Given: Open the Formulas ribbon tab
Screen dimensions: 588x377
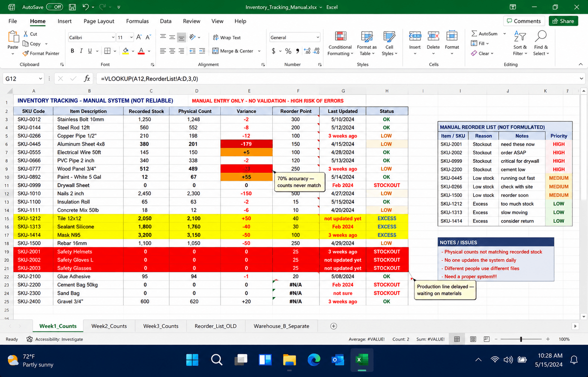Looking at the screenshot, I should [137, 21].
